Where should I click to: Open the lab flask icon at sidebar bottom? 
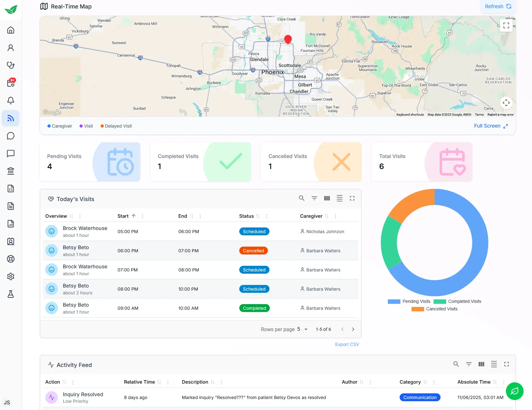point(11,294)
